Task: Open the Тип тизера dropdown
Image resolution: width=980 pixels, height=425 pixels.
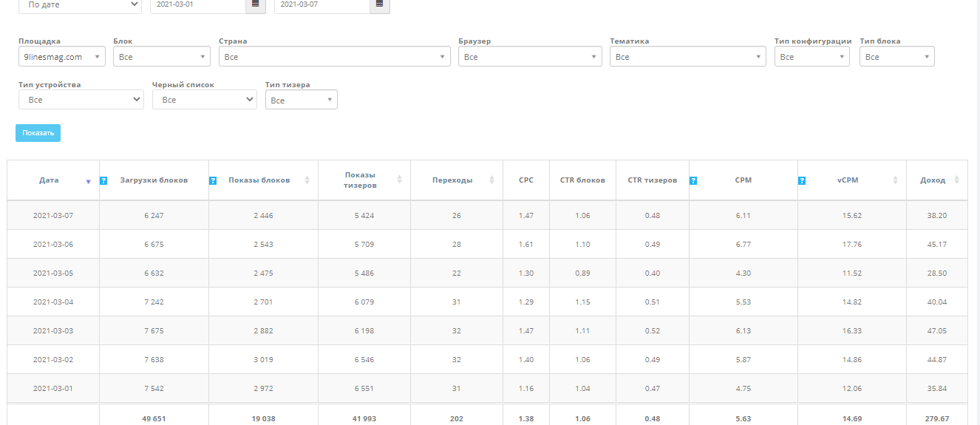Action: click(302, 100)
